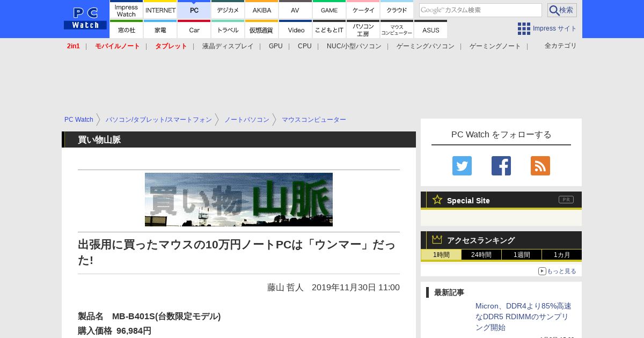
Task: Open the Impress サイト link
Action: point(554,28)
